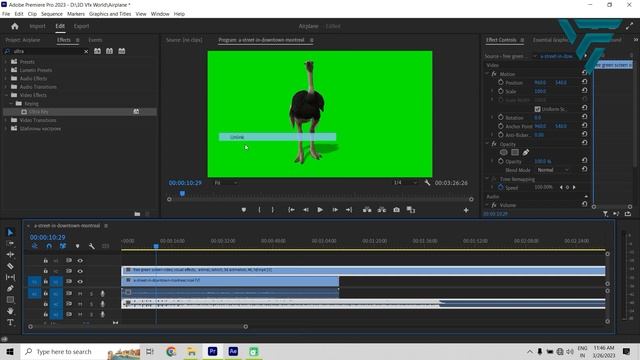Open Program monitor settings wrench
The width and height of the screenshot is (640, 360).
pos(427,183)
